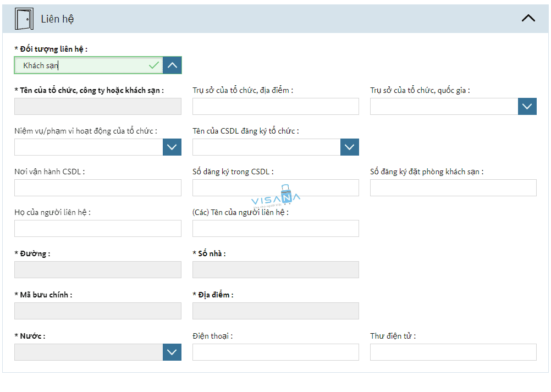Collapse the Liên hệ section with the chevron
Viewport: 551px width, 392px height.
(528, 18)
